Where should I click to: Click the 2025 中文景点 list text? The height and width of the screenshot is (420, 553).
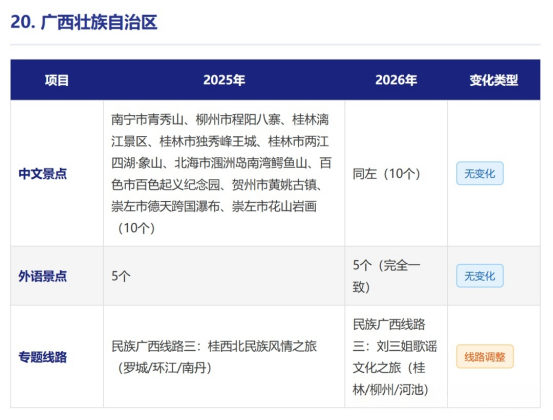point(221,174)
